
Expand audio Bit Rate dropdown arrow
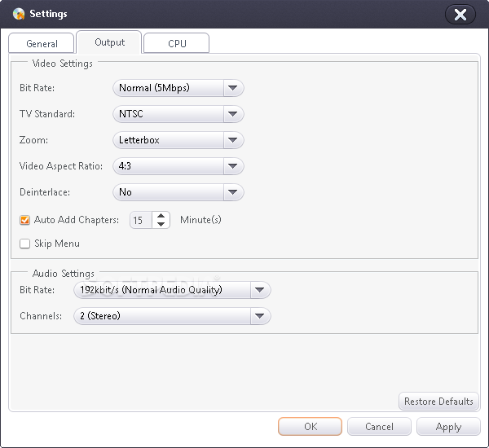point(260,290)
